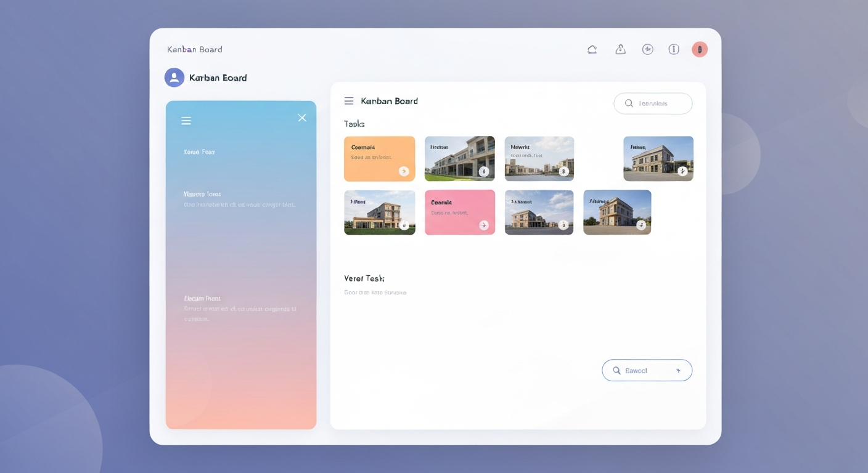Screen dimensions: 868x473
Task: Open the pink task card
Action: 460,212
